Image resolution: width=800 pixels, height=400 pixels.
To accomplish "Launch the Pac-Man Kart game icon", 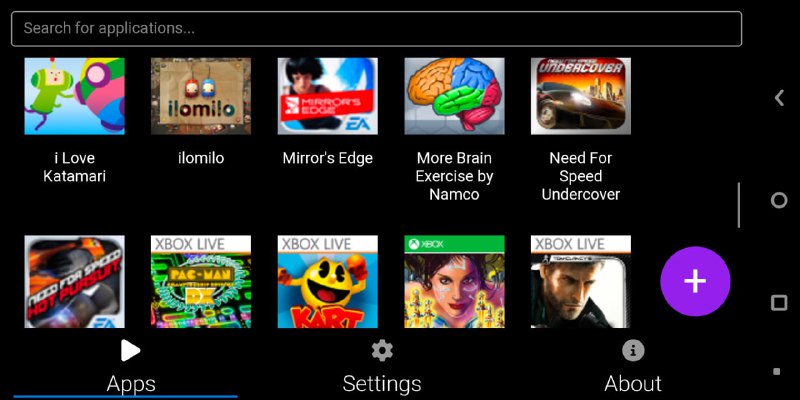I will pos(328,282).
